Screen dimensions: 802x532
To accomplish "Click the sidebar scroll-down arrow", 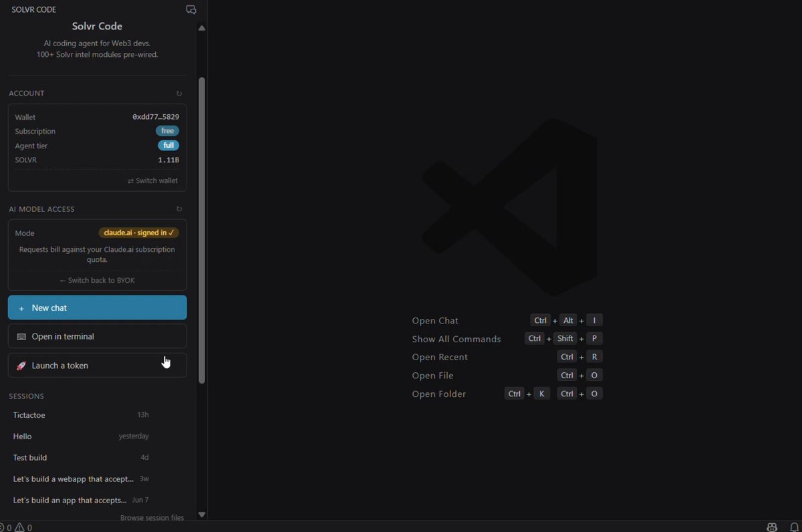I will (202, 515).
